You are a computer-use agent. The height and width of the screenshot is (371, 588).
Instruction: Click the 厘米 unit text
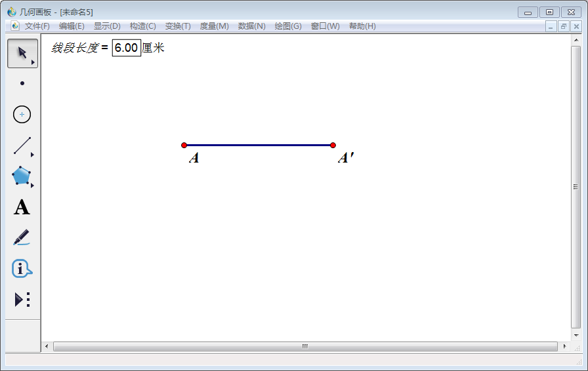click(x=154, y=48)
